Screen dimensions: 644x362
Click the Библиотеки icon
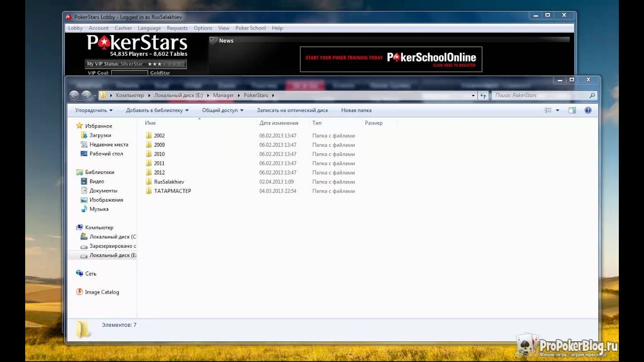point(79,172)
